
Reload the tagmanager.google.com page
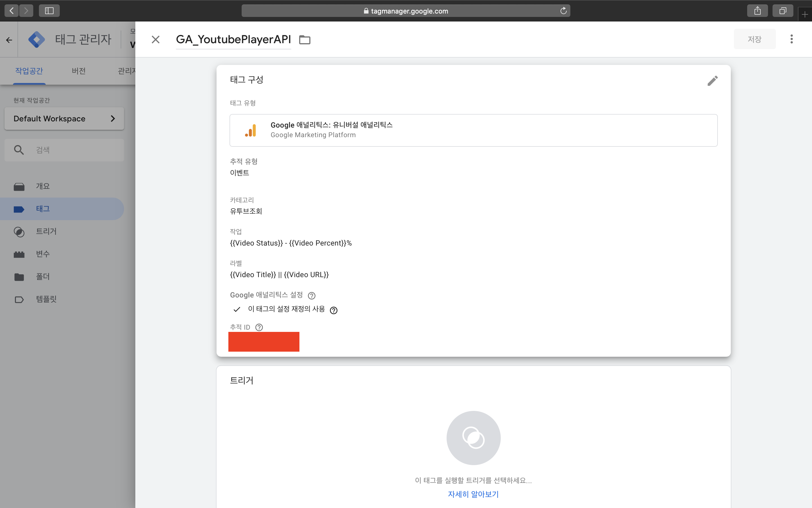563,11
